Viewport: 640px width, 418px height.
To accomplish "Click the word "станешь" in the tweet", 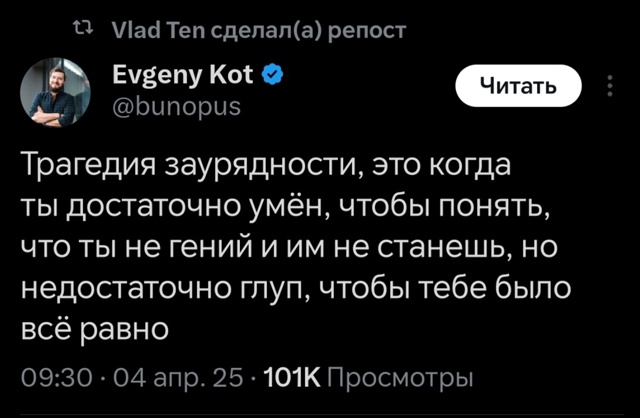I will tap(441, 247).
